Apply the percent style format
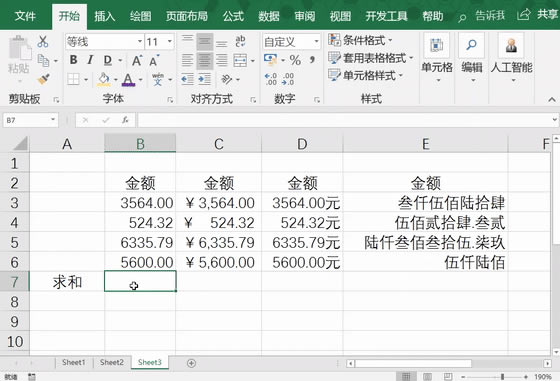 pos(295,60)
